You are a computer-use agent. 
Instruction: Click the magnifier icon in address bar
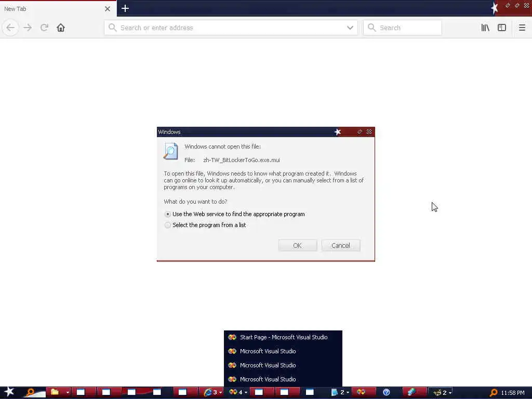112,28
